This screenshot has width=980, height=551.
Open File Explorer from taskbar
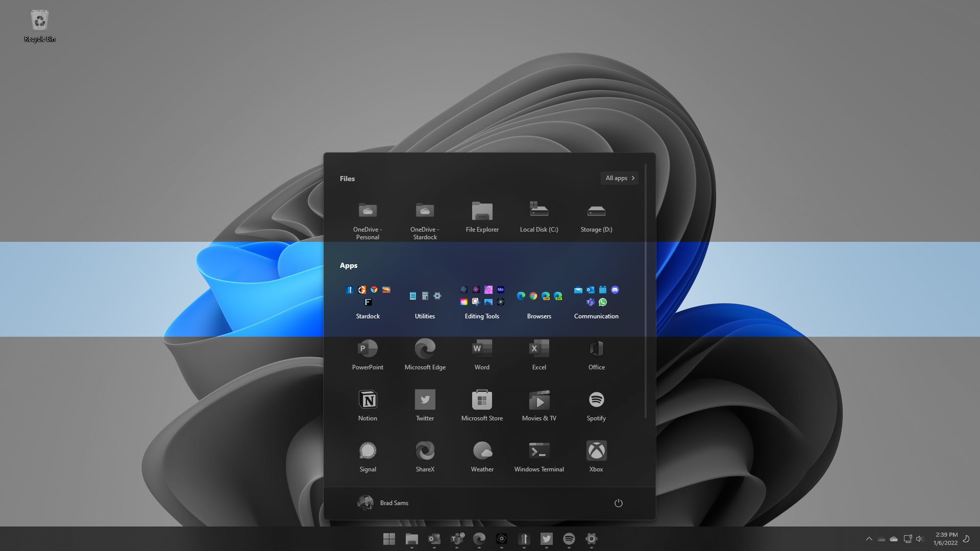coord(411,538)
